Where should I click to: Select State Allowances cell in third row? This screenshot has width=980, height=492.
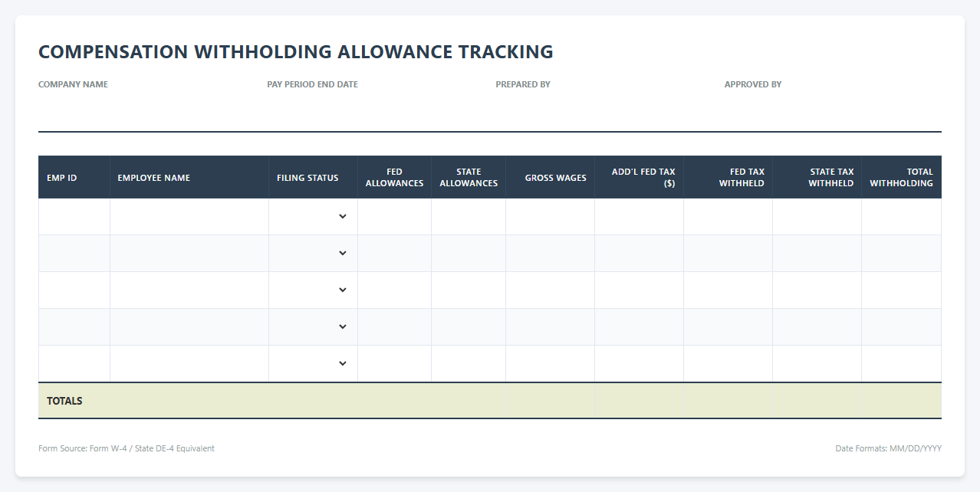coord(469,290)
